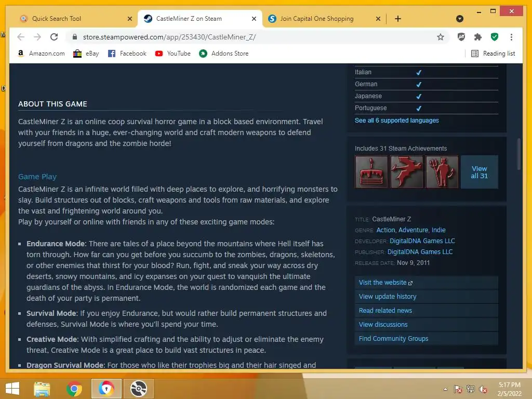Switch to the Join Capital One Shopping tab

point(324,19)
